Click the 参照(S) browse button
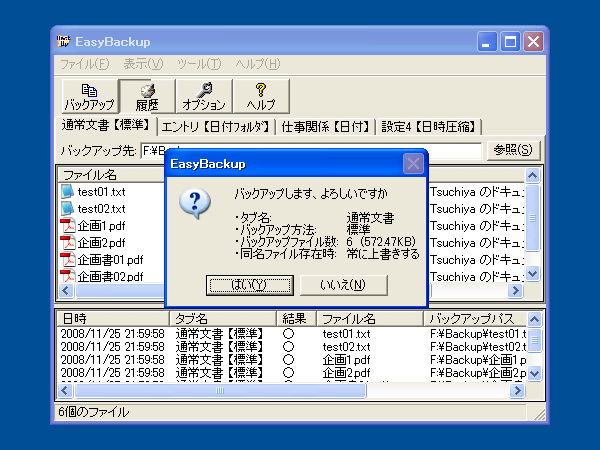This screenshot has width=600, height=450. pyautogui.click(x=513, y=150)
